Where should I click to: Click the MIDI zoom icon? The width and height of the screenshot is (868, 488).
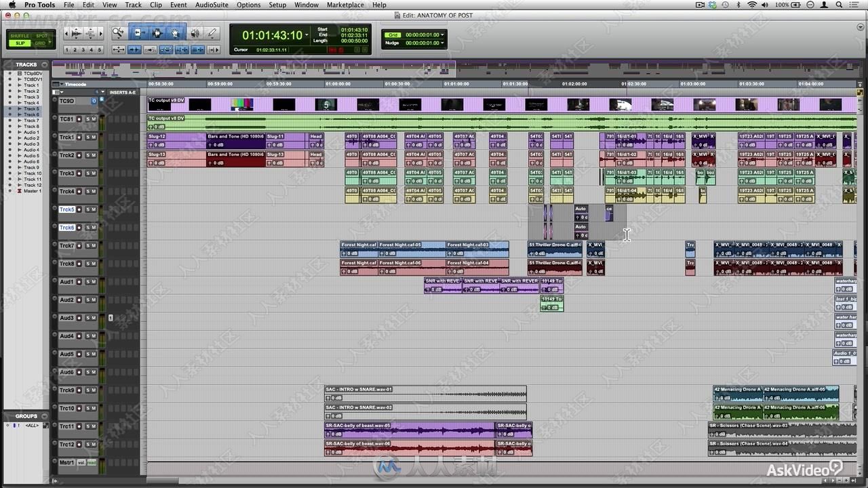pyautogui.click(x=91, y=33)
